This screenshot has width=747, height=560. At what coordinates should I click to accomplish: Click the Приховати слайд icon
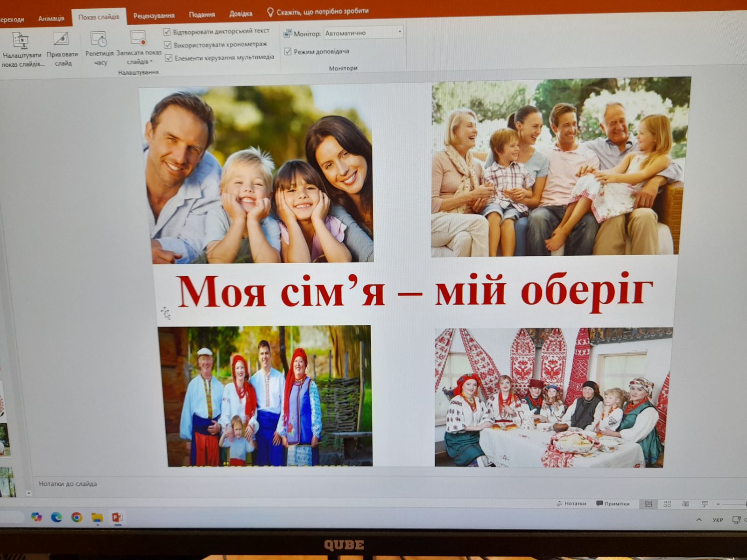click(x=61, y=39)
